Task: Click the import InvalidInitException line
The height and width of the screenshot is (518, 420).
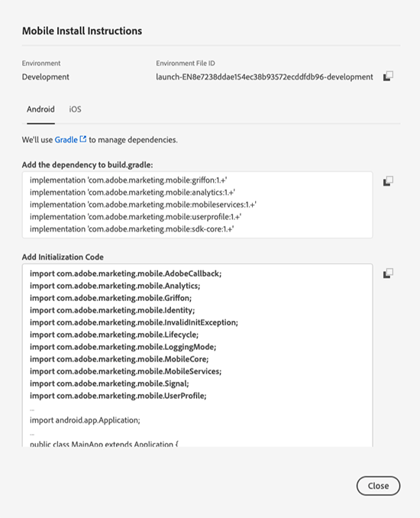Action: 134,322
